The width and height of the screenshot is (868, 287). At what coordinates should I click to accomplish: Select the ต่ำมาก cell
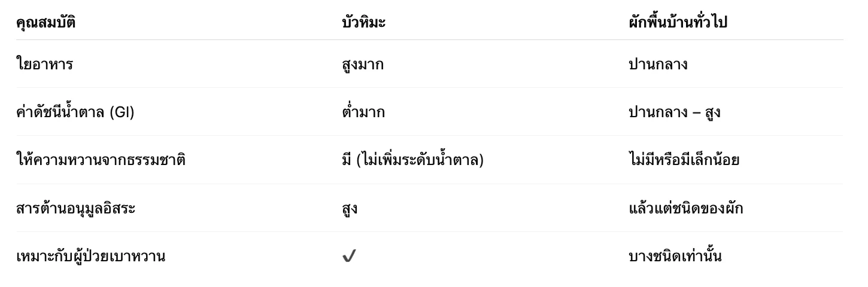[363, 112]
